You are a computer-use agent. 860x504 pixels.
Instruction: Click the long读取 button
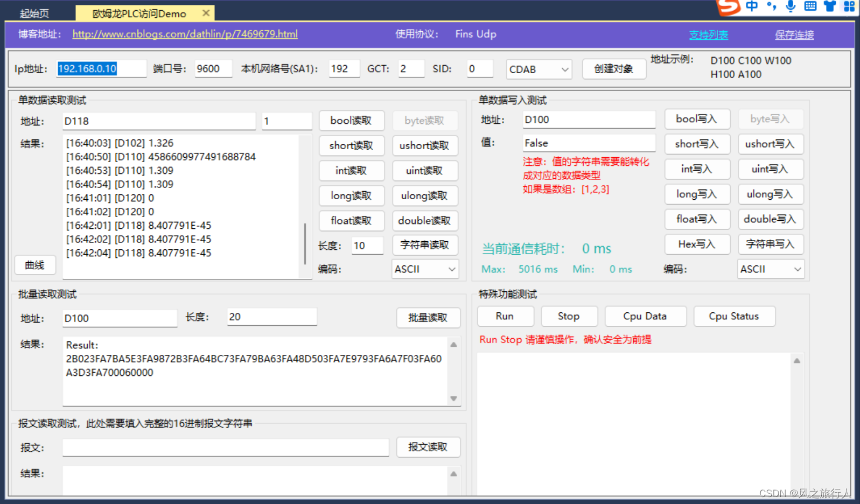[x=351, y=195]
